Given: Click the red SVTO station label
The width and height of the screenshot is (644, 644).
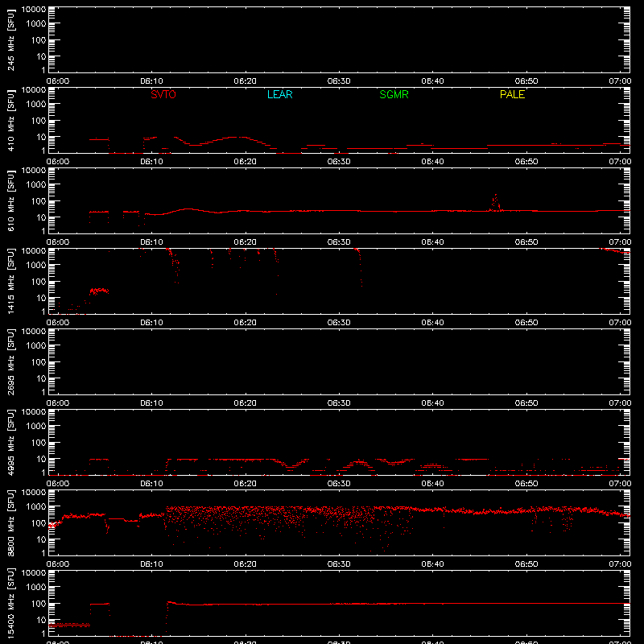Looking at the screenshot, I should pyautogui.click(x=163, y=94).
